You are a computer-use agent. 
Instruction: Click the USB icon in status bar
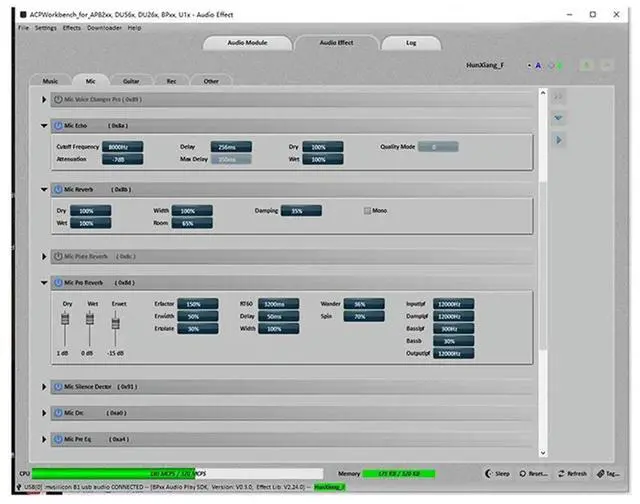19,487
